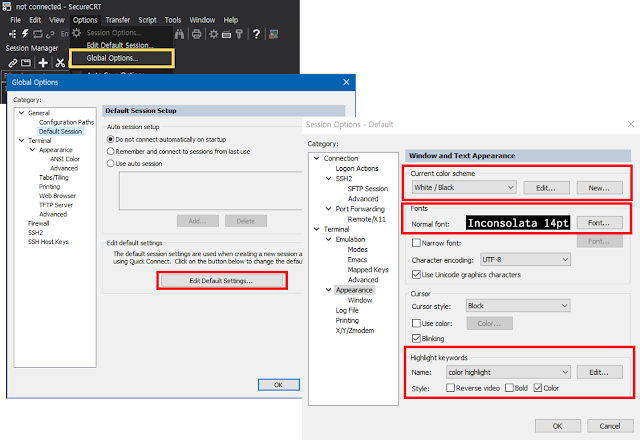This screenshot has height=440, width=640.
Task: Click the Disconnect chain icon in main toolbar
Action: coord(50,34)
